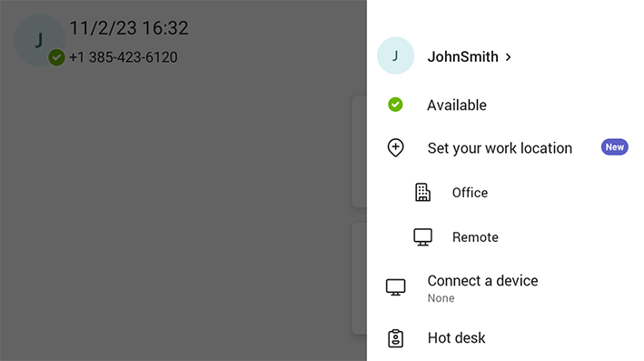The height and width of the screenshot is (361, 644).
Task: Click the green Available status checkmark icon
Action: click(395, 105)
